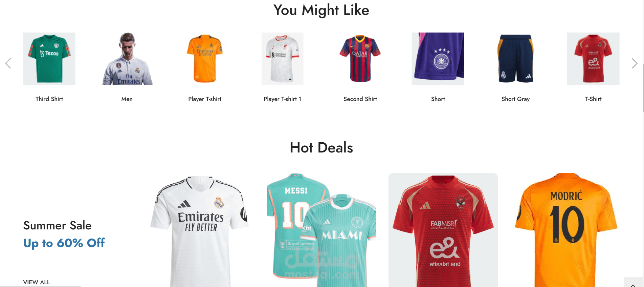Select the Qatar Airways Second Shirt image
The image size is (644, 287).
(x=360, y=59)
